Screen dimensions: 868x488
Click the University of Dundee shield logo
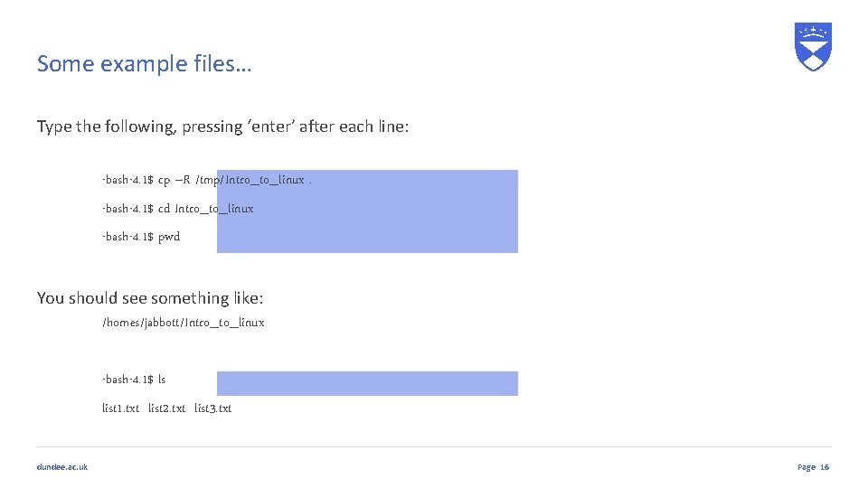click(813, 47)
